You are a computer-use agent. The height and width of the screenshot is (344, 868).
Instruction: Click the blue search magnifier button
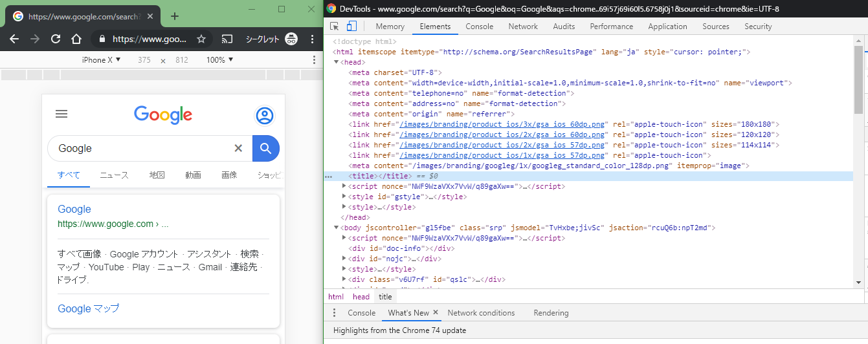pyautogui.click(x=265, y=149)
